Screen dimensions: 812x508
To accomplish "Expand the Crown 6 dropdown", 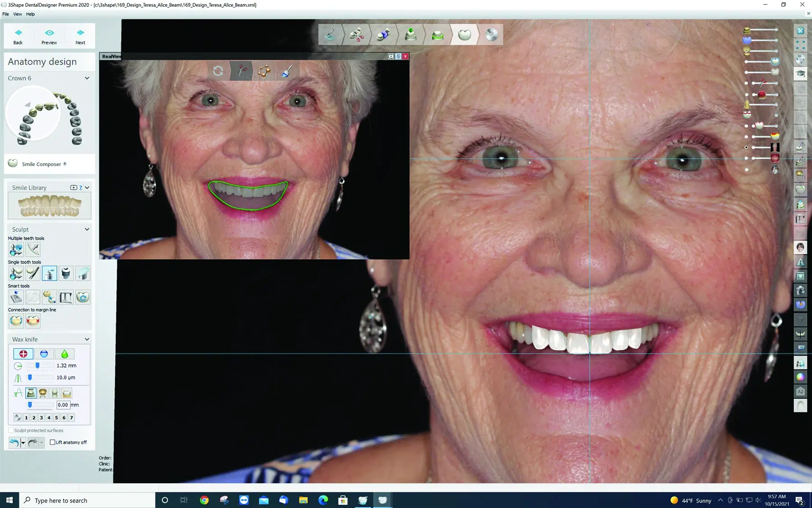I will 87,78.
